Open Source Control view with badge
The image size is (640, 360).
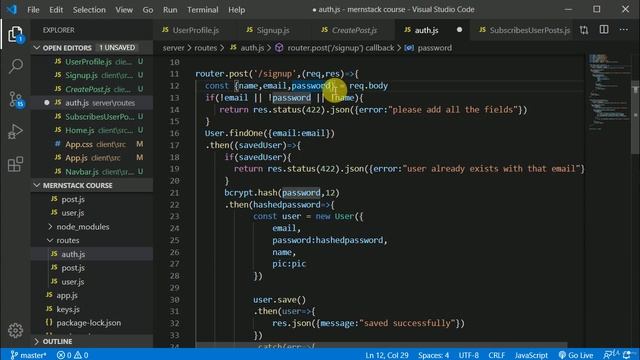click(x=16, y=99)
